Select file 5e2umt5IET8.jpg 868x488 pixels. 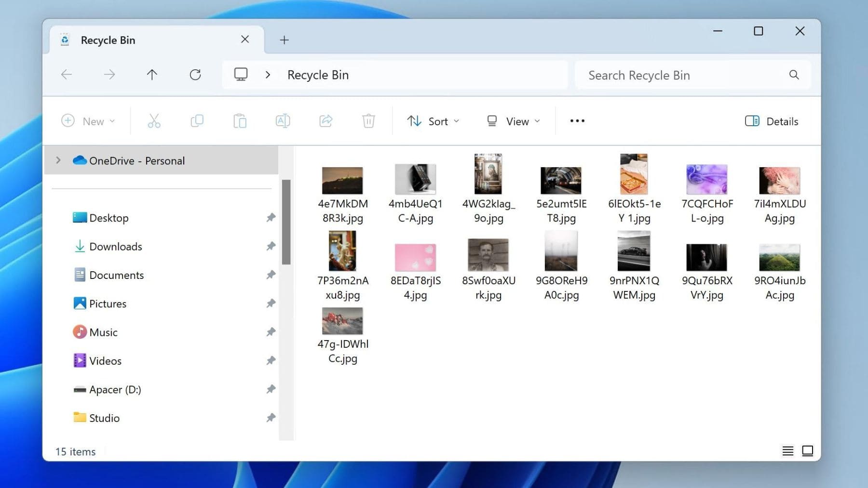[561, 196]
